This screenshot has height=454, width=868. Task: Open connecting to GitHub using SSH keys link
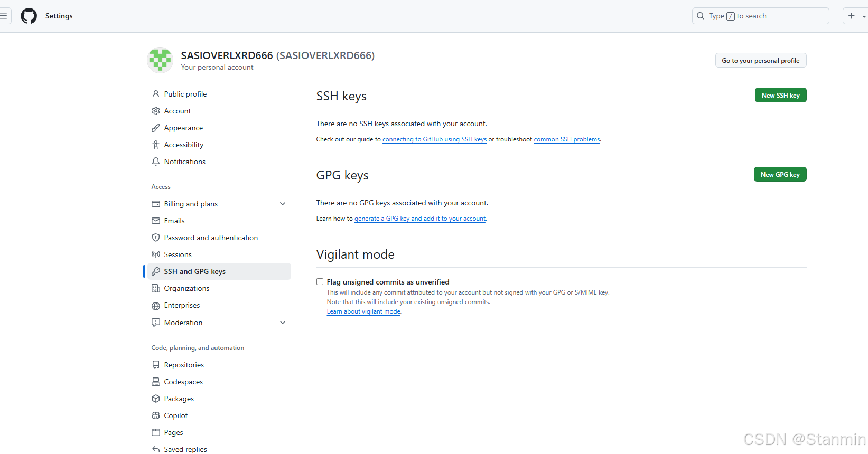tap(434, 139)
